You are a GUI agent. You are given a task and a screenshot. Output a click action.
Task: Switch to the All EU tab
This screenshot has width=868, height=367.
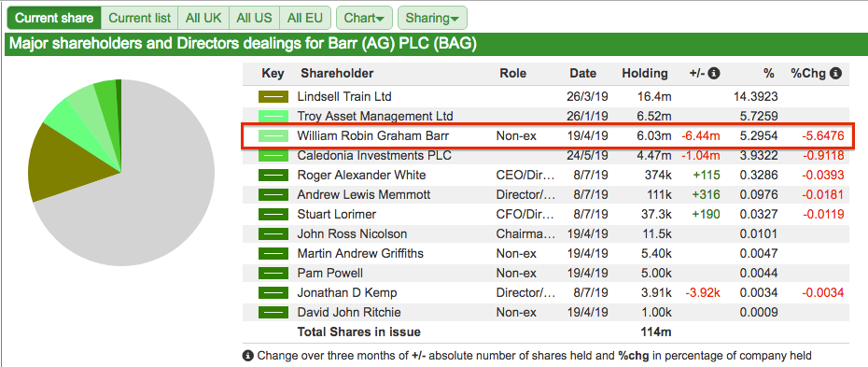(305, 18)
